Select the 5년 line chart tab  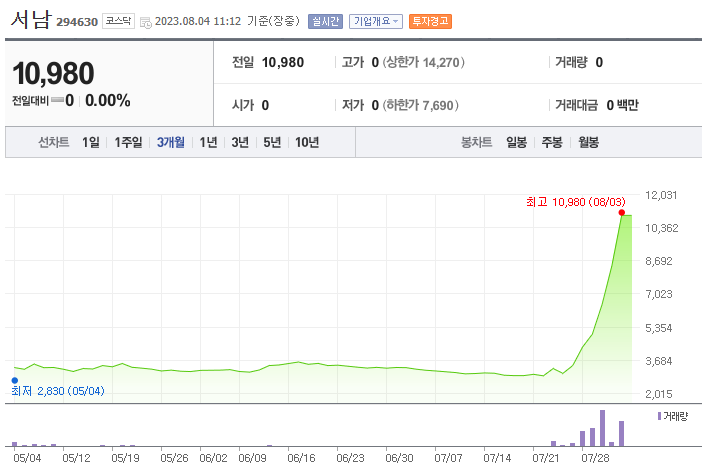click(272, 142)
